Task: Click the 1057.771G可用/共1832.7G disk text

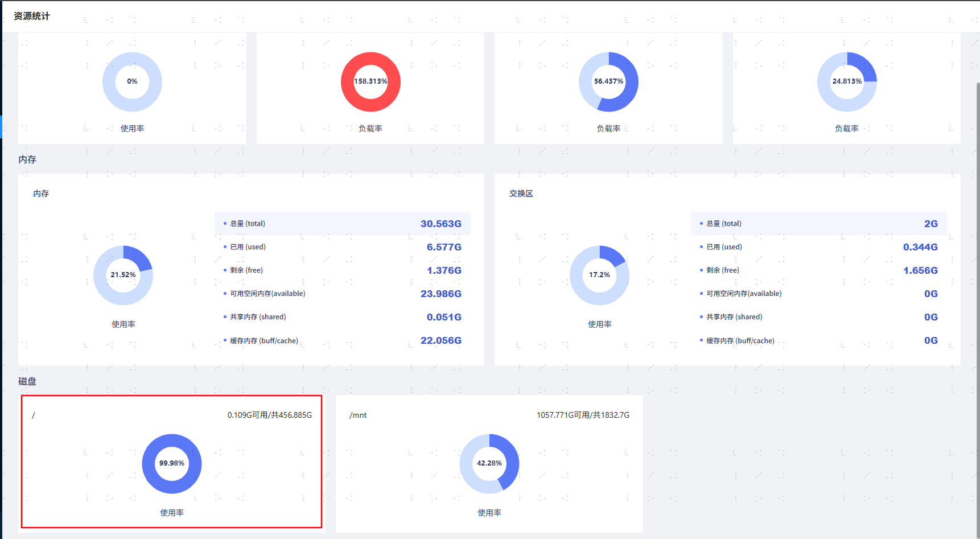Action: [583, 415]
